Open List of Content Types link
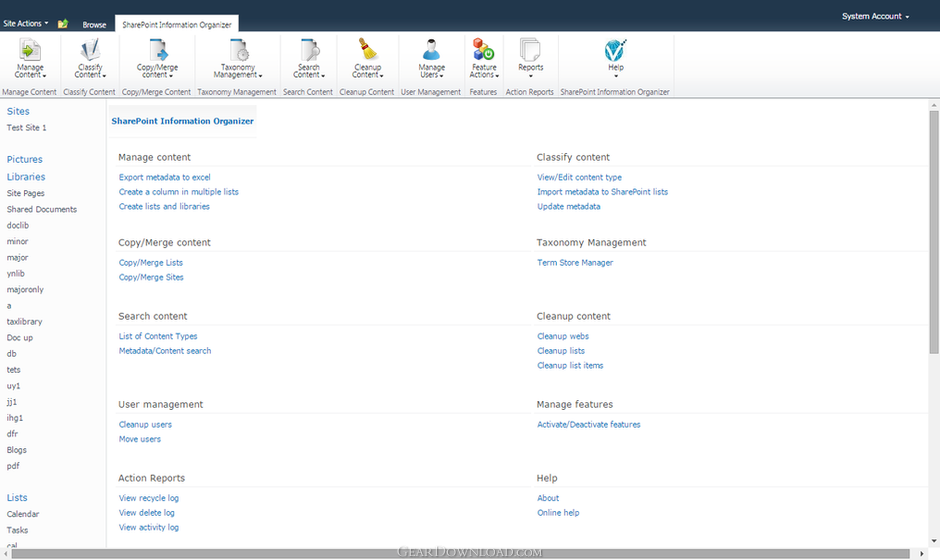 [158, 336]
